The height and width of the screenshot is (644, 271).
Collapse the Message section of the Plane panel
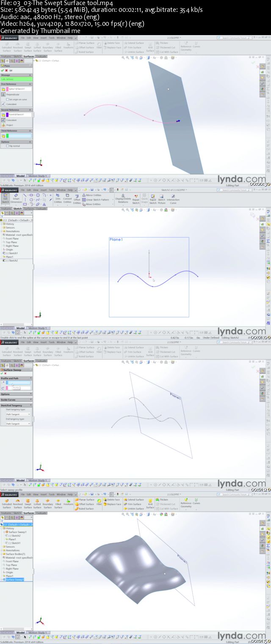(x=30, y=75)
